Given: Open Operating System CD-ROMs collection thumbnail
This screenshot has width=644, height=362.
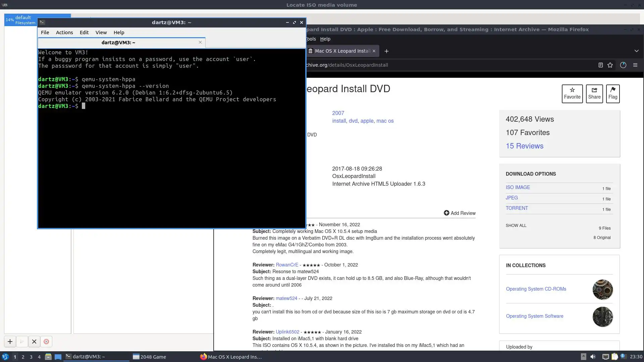Looking at the screenshot, I should [602, 289].
